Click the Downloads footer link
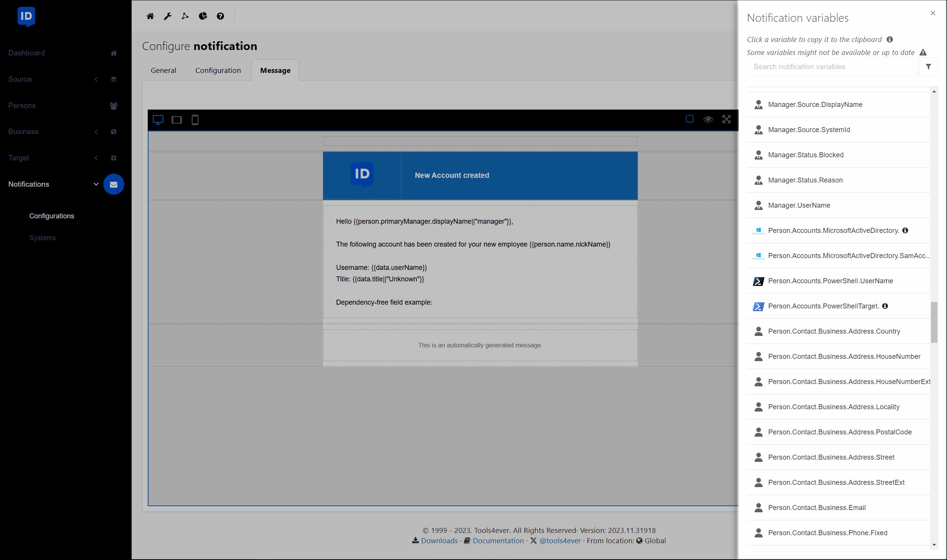This screenshot has height=560, width=947. (x=439, y=541)
